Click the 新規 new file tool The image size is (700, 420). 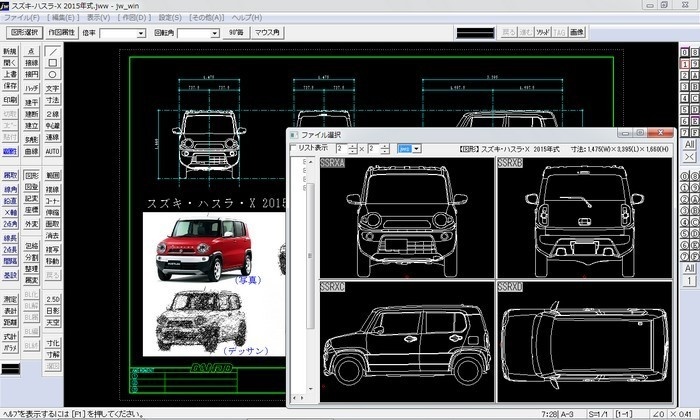[x=10, y=51]
